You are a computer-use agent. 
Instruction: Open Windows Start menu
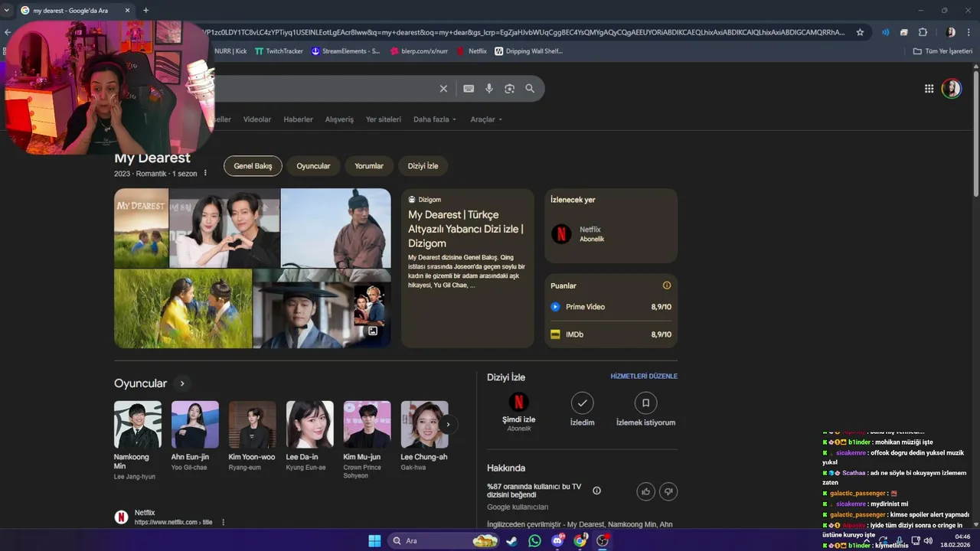(x=374, y=541)
